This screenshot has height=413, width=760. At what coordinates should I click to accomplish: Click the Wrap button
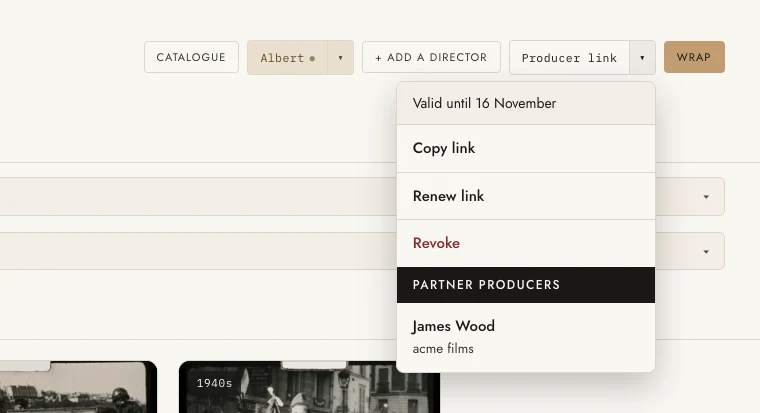click(694, 57)
